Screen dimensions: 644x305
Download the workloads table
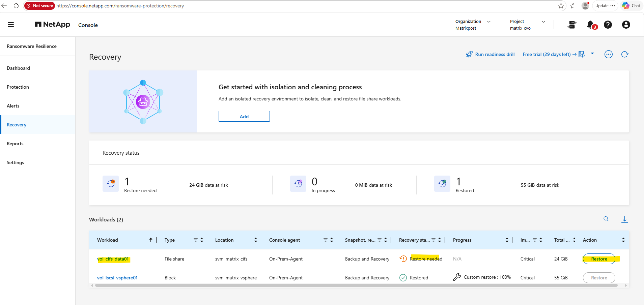click(x=625, y=219)
